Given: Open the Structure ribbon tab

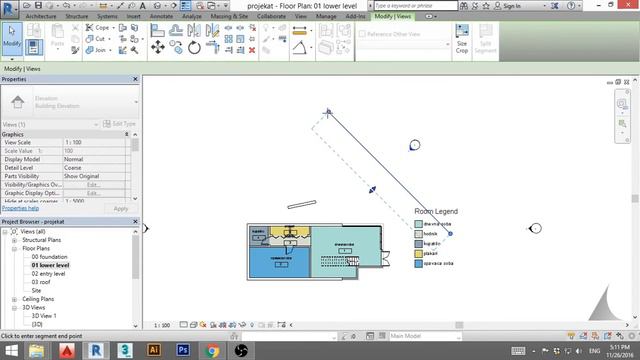Looking at the screenshot, I should click(77, 16).
